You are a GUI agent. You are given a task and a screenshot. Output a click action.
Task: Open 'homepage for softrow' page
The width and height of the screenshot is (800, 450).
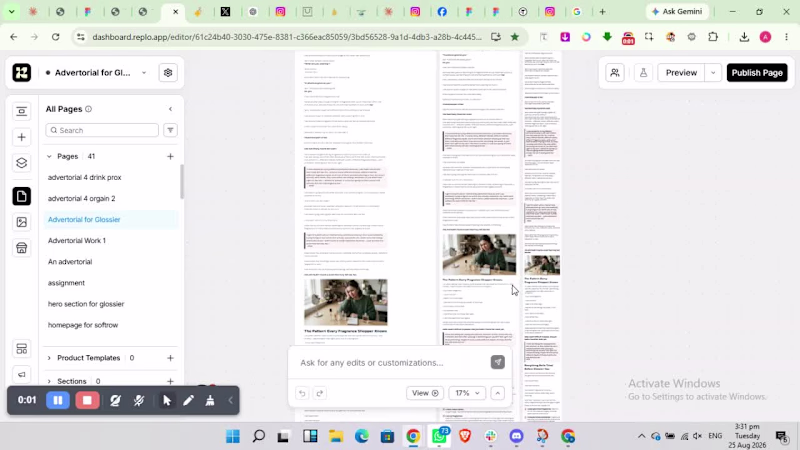tap(83, 324)
